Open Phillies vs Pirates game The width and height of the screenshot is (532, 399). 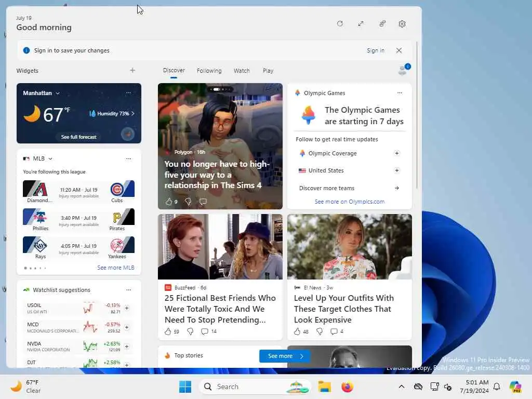(x=79, y=220)
